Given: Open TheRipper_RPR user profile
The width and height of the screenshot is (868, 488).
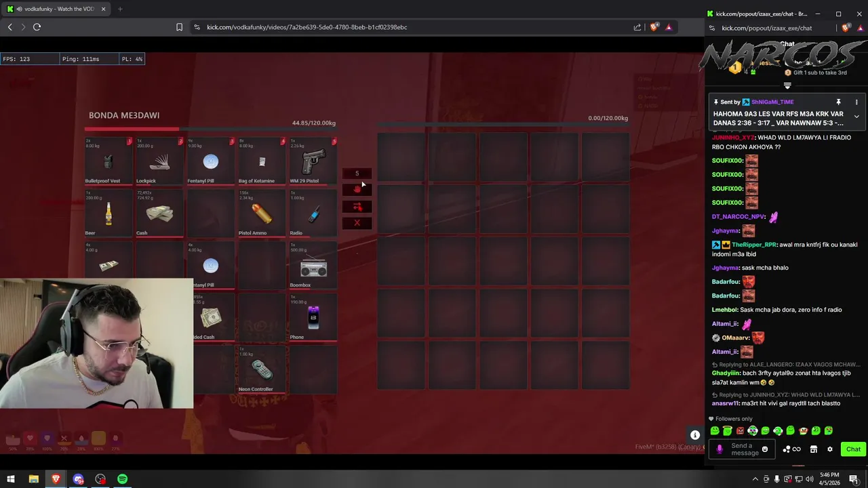Looking at the screenshot, I should pos(754,245).
